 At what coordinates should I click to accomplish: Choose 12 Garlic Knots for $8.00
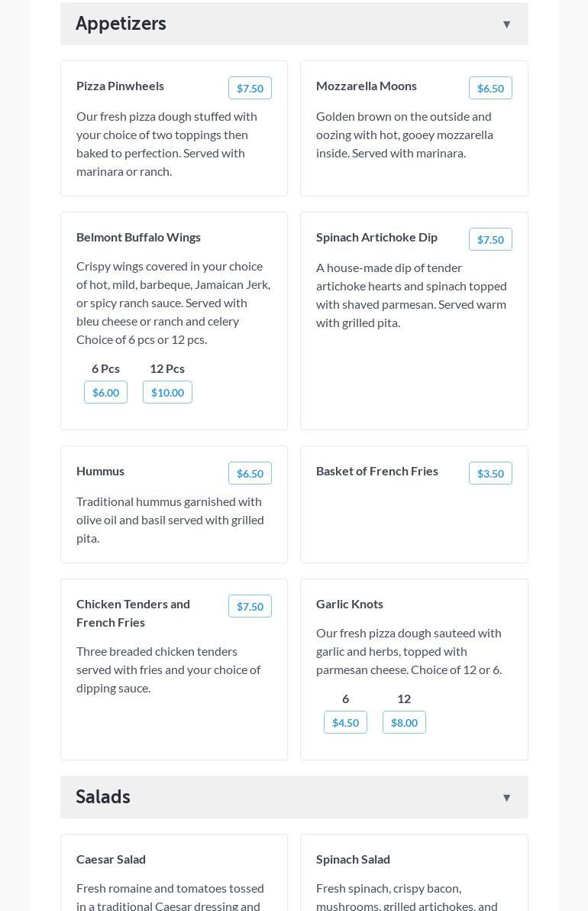(x=404, y=723)
